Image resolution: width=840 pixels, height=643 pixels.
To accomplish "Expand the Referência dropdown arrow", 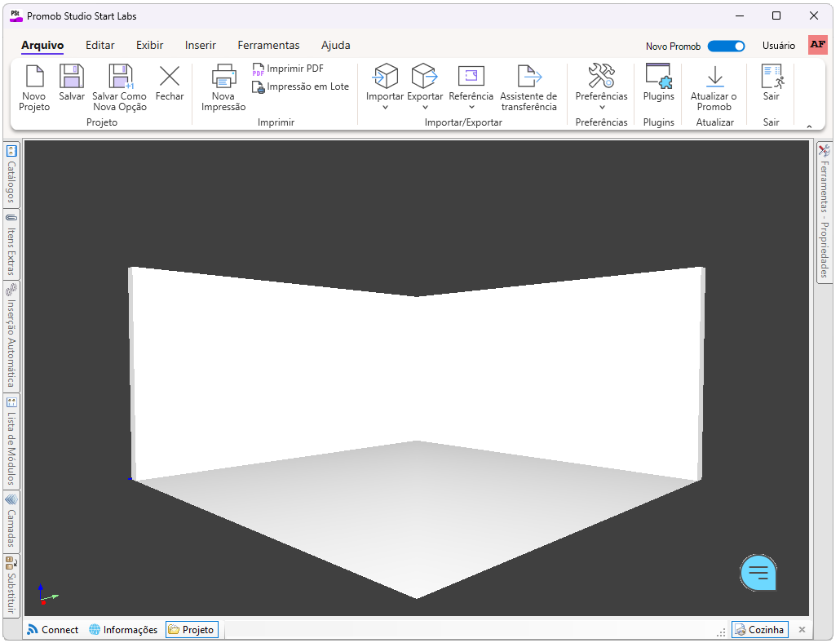I will click(x=471, y=108).
